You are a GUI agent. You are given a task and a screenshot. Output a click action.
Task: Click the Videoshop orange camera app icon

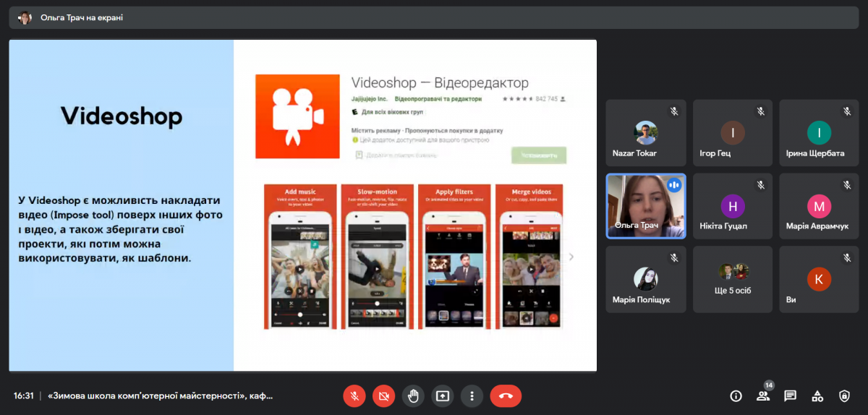[x=297, y=116]
